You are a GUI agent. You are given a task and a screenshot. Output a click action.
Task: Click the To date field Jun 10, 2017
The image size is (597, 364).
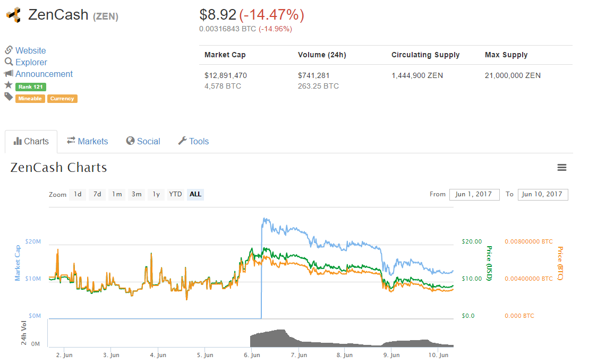click(x=543, y=194)
